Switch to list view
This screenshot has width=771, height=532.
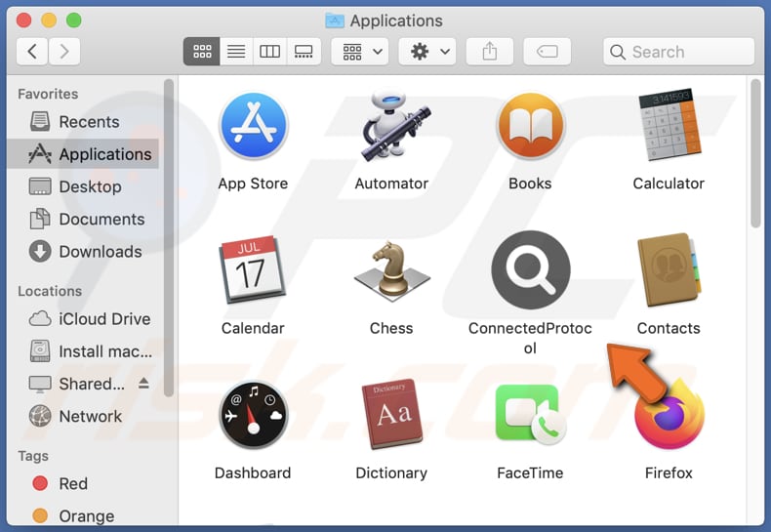236,51
